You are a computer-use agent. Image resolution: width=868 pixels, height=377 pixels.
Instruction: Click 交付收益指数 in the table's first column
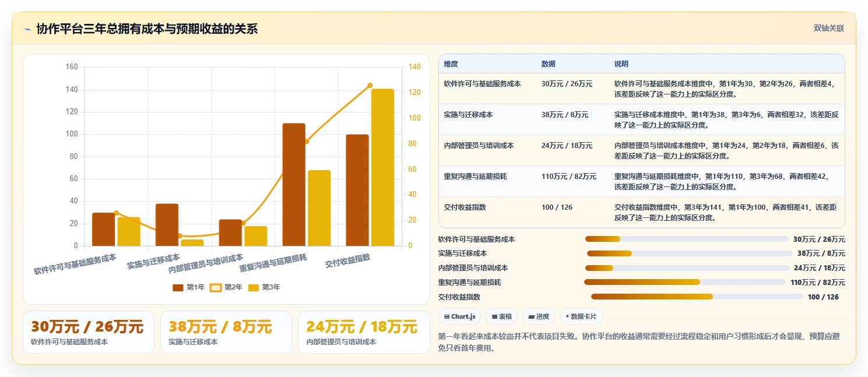pos(465,207)
